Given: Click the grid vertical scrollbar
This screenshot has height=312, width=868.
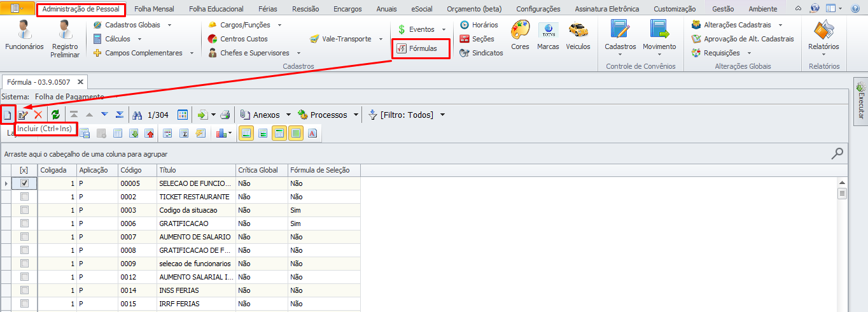Looking at the screenshot, I should click(x=842, y=245).
